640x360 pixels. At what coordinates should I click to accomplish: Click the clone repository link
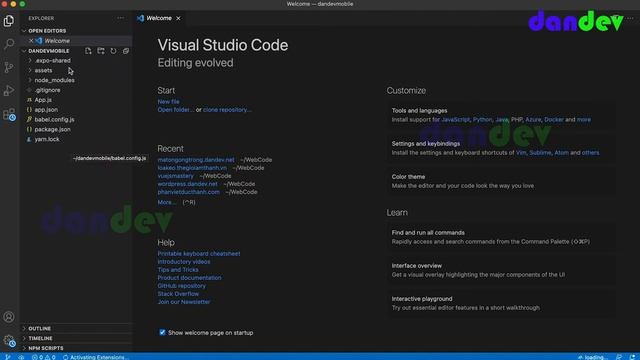[x=227, y=110]
